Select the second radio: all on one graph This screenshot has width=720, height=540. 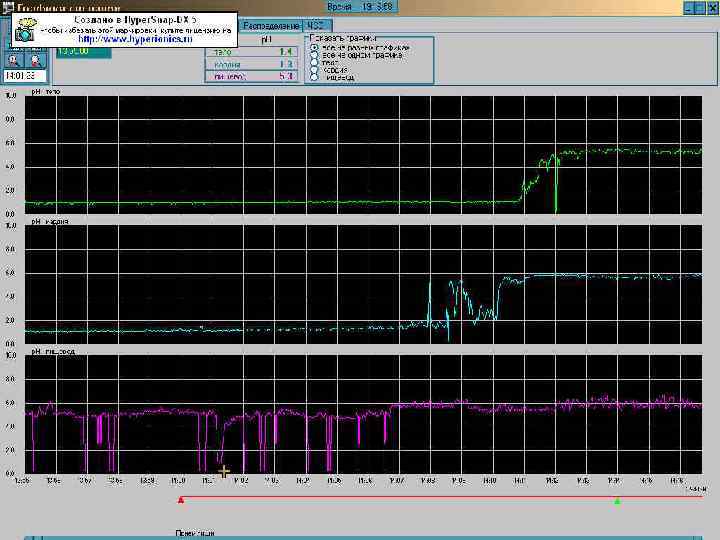tap(315, 54)
